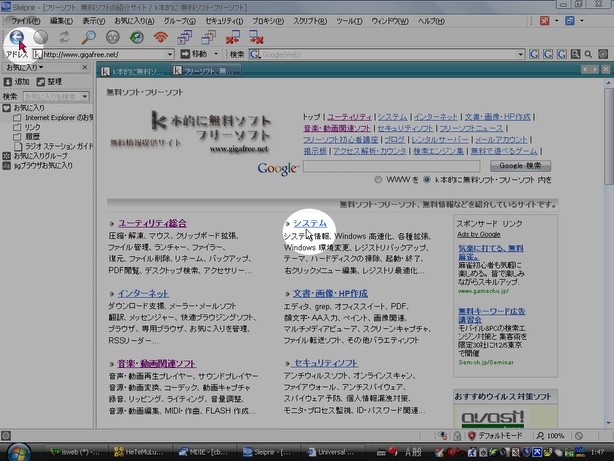
Task: Click the prohibition circle icon in status bar
Action: (x=579, y=436)
